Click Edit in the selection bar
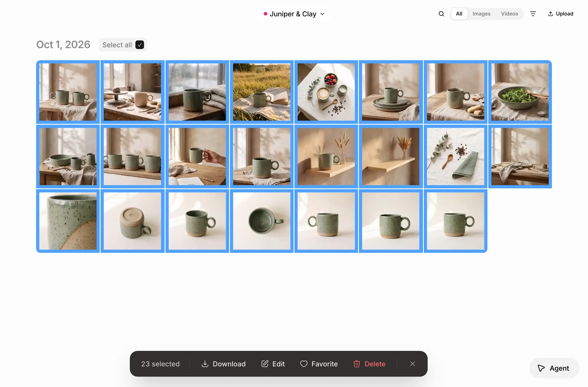The width and height of the screenshot is (588, 387). [x=273, y=364]
